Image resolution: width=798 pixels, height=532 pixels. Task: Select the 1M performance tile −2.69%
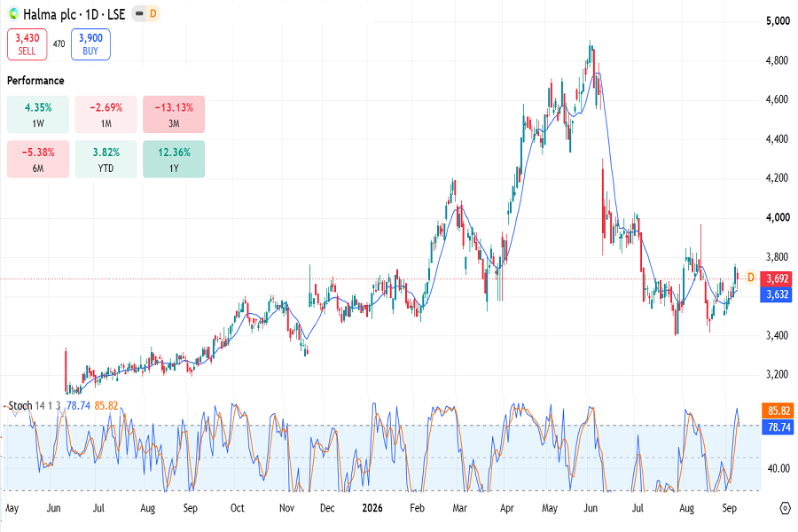click(106, 114)
